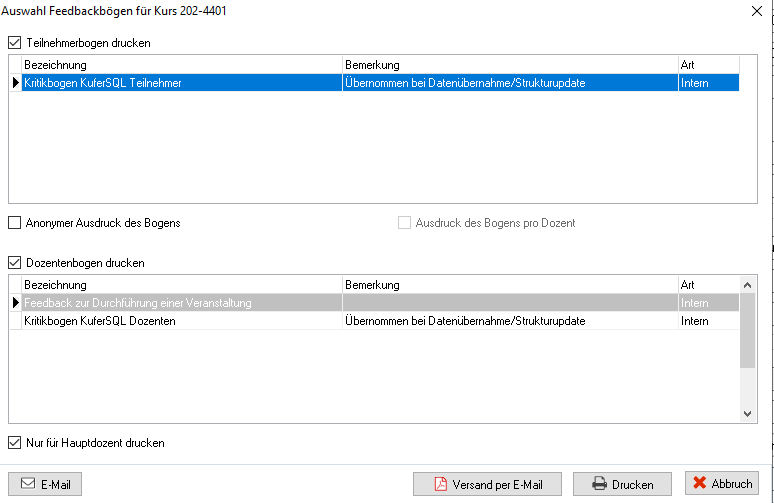Click row indicator arrow beside Feedback zur Durchführung
The height and width of the screenshot is (503, 774).
tap(16, 303)
